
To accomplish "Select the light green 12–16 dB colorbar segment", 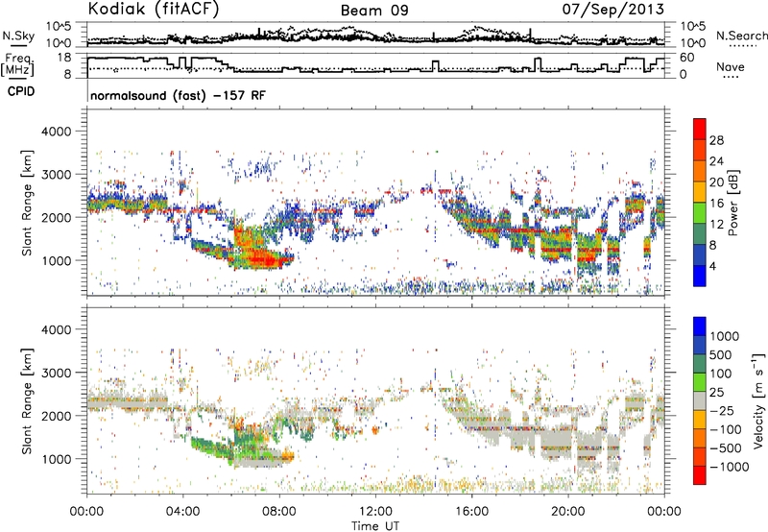I will [x=700, y=213].
